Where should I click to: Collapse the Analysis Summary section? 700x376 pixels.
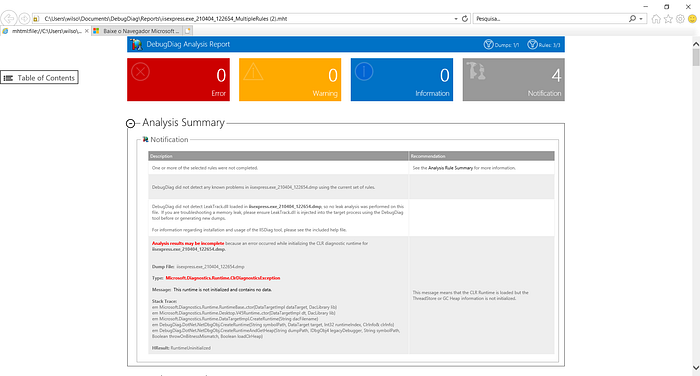tap(130, 123)
